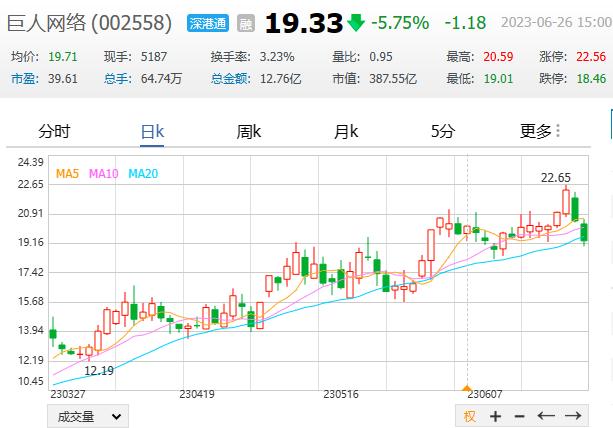Click the 深港通 badge

[x=208, y=23]
